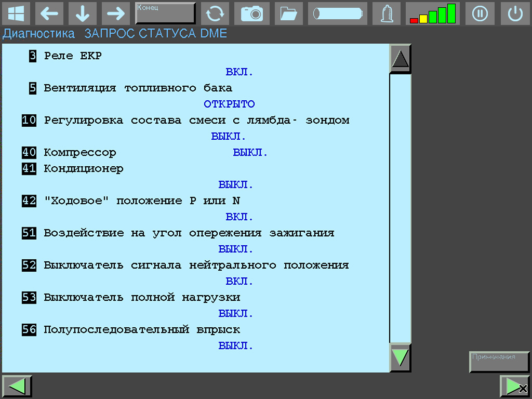
Task: Open the folder icon on the toolbar
Action: (288, 14)
